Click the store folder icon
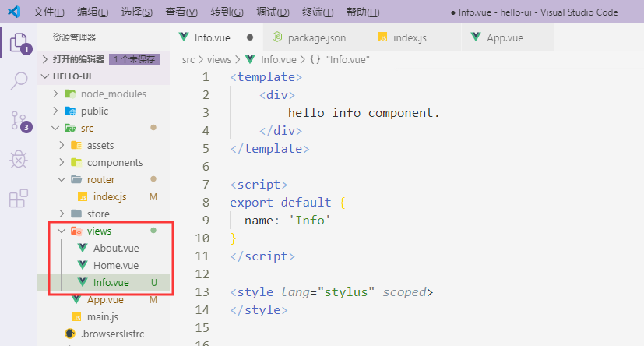Viewport: 644px width, 346px height. tap(76, 214)
